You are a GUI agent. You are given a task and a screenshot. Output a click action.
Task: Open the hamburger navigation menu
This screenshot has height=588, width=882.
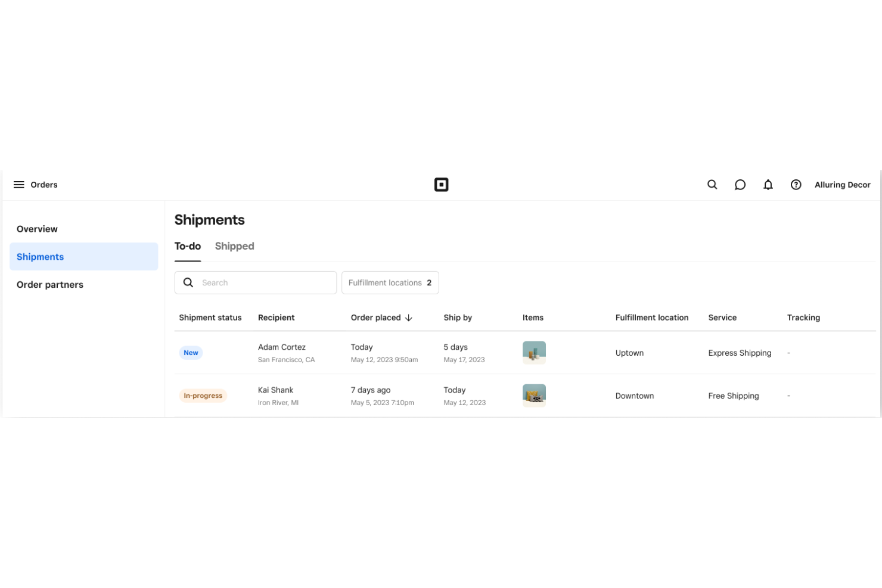click(x=18, y=185)
